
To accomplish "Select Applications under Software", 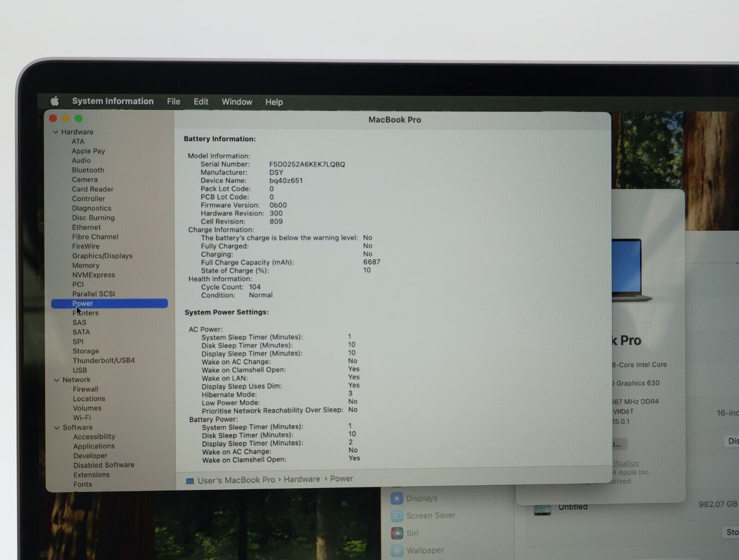I will coord(94,446).
